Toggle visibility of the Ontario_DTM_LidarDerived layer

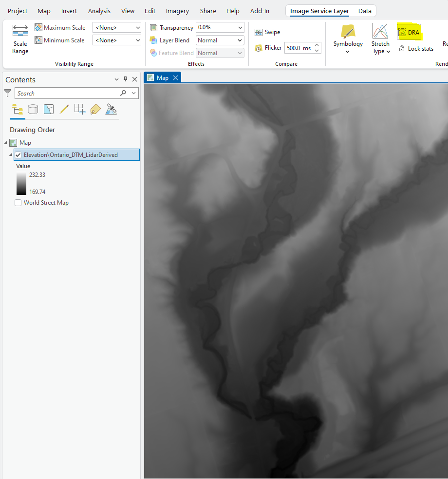[x=18, y=154]
